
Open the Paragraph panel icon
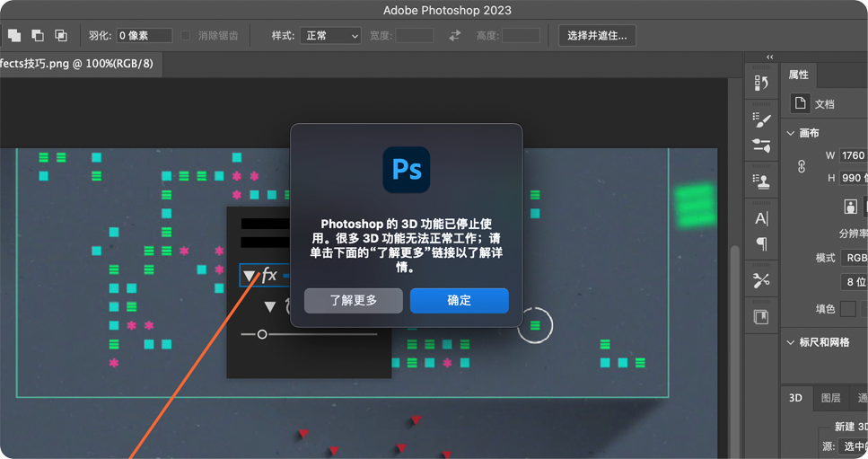(x=762, y=243)
